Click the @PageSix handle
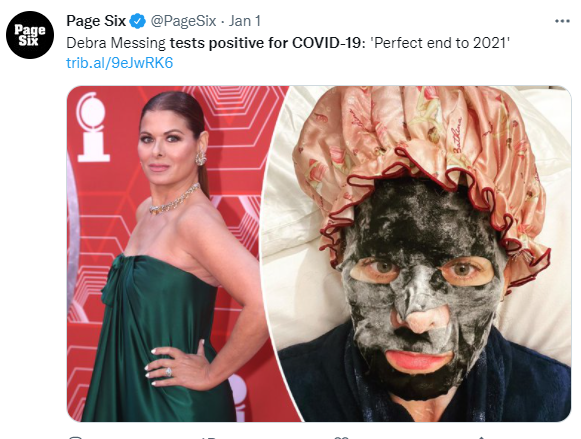 [183, 21]
